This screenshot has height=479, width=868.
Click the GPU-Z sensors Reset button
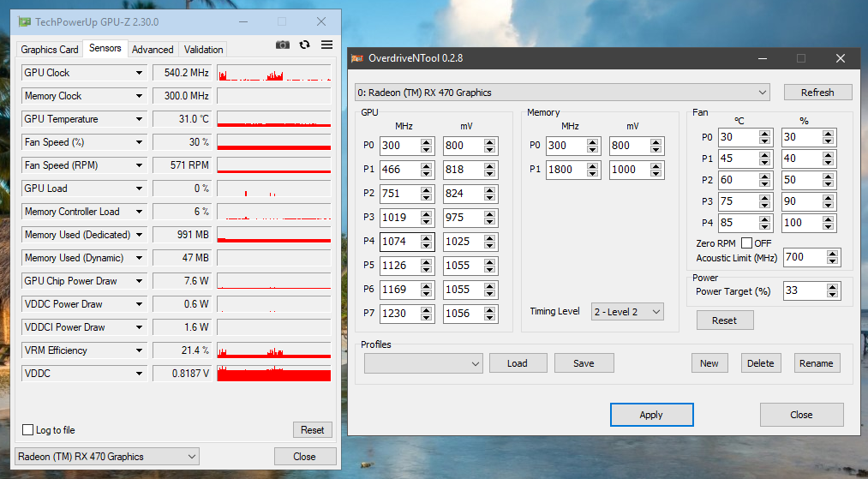[x=312, y=429]
